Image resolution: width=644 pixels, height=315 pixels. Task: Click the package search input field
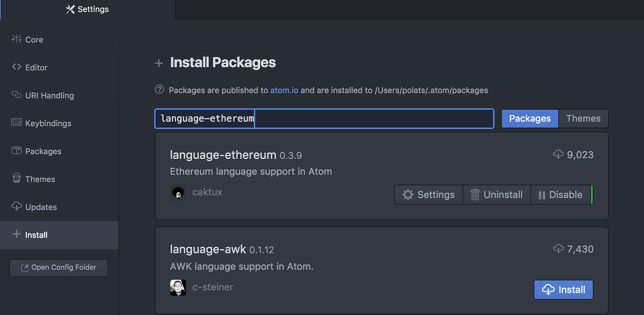(324, 119)
